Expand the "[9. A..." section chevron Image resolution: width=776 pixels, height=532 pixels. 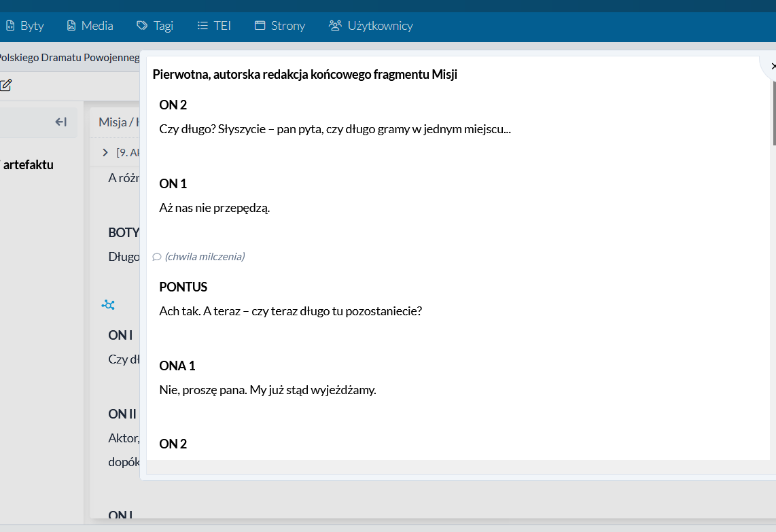pyautogui.click(x=105, y=152)
